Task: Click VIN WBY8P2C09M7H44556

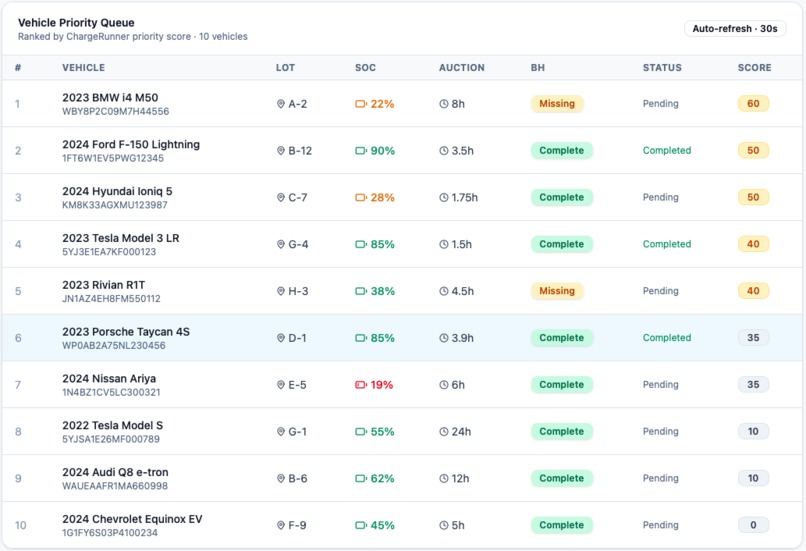Action: 116,112
